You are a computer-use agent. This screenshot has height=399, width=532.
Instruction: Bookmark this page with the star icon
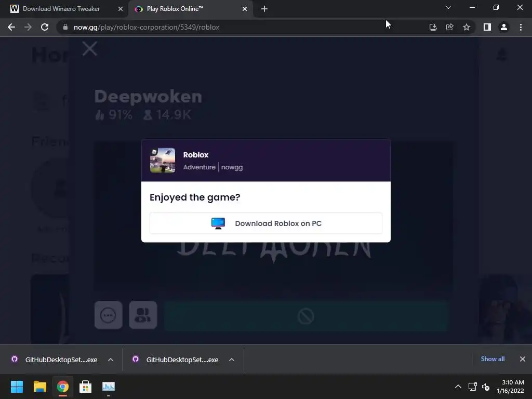point(467,27)
